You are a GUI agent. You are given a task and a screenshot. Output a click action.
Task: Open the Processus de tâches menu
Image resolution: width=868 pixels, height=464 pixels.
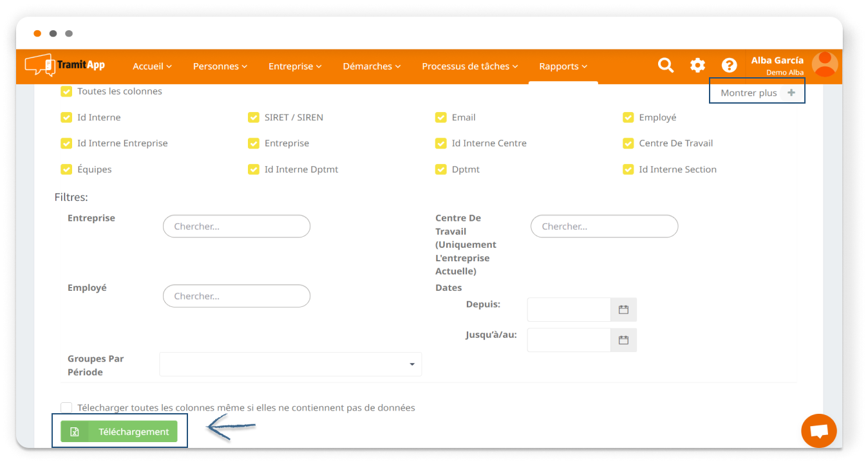tap(470, 66)
